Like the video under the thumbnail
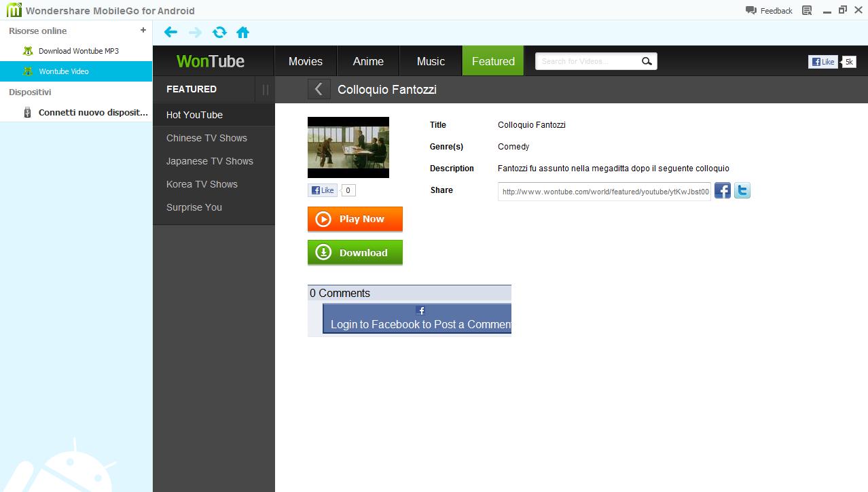 pyautogui.click(x=323, y=190)
